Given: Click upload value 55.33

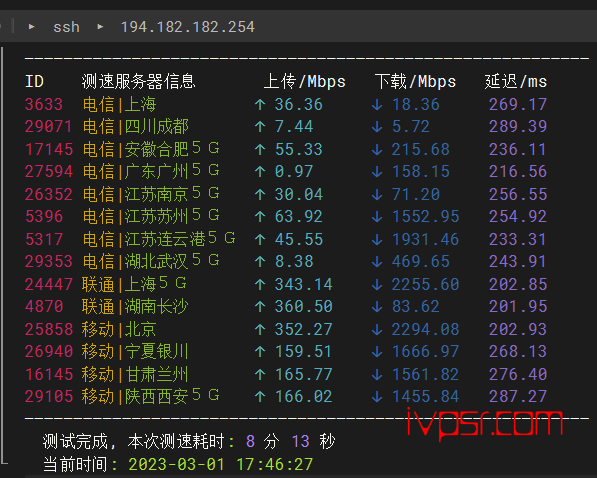Looking at the screenshot, I should click(x=298, y=149).
